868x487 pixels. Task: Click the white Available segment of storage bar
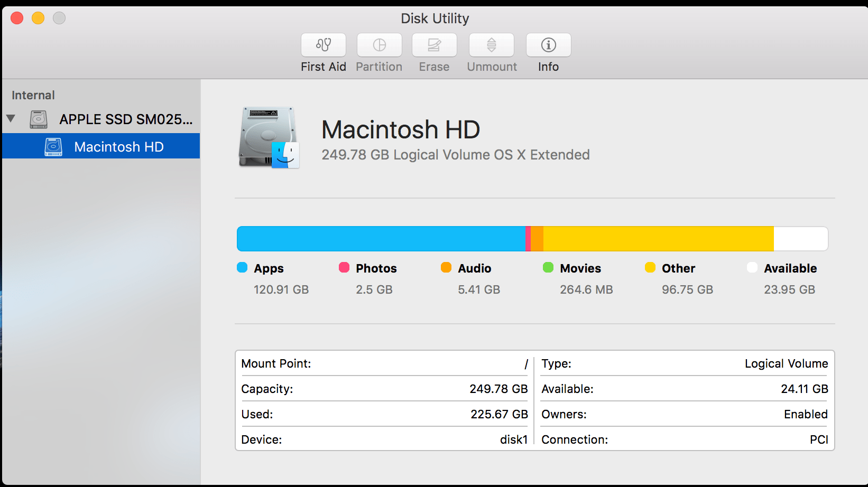[801, 239]
